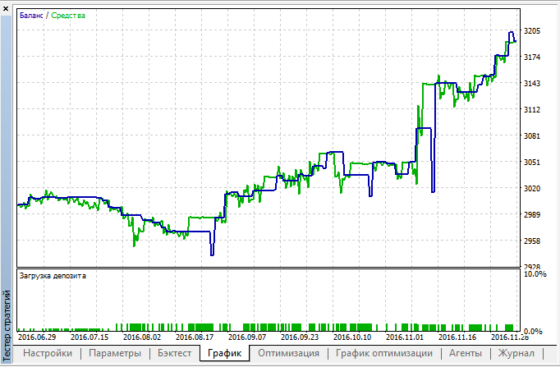Click the Тестер стратегий vertical title
560x367 pixels.
tap(6, 326)
